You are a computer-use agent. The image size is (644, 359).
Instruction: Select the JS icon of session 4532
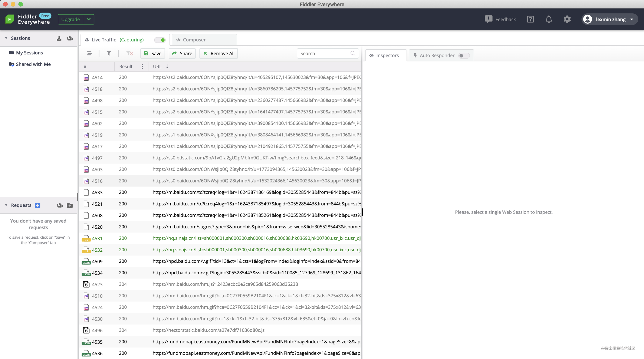(86, 250)
